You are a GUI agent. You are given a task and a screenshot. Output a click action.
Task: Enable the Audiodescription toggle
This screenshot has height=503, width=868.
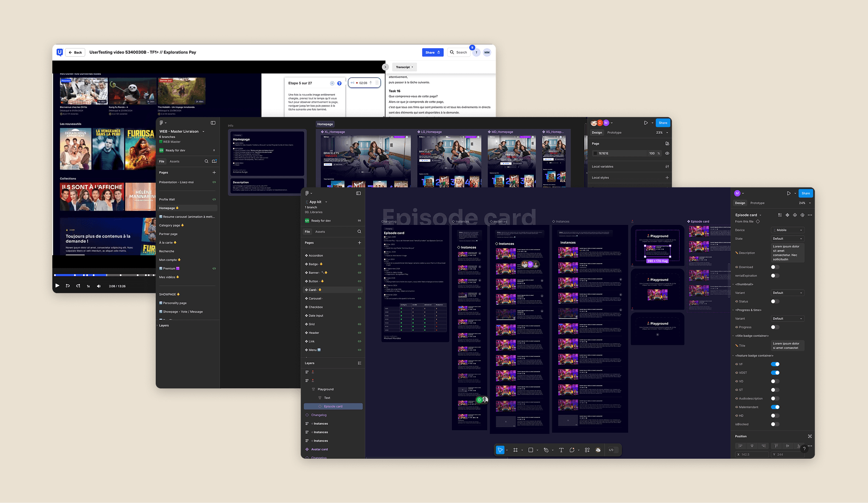pyautogui.click(x=775, y=399)
